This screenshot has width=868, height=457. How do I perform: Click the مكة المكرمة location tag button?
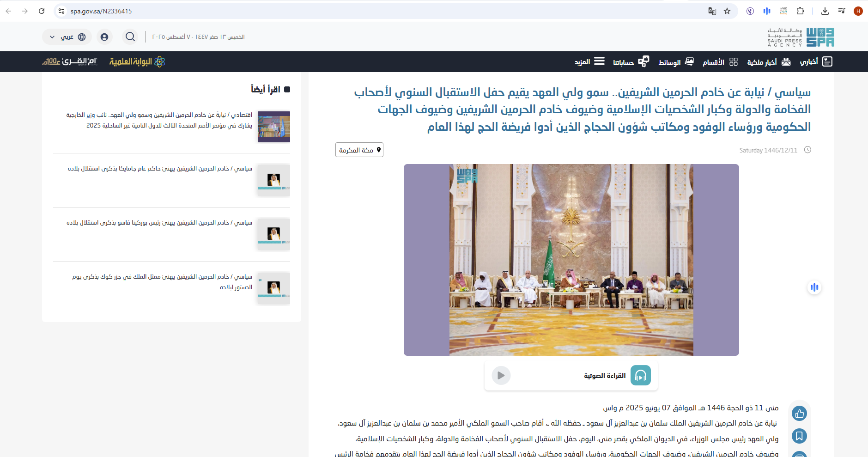coord(359,150)
